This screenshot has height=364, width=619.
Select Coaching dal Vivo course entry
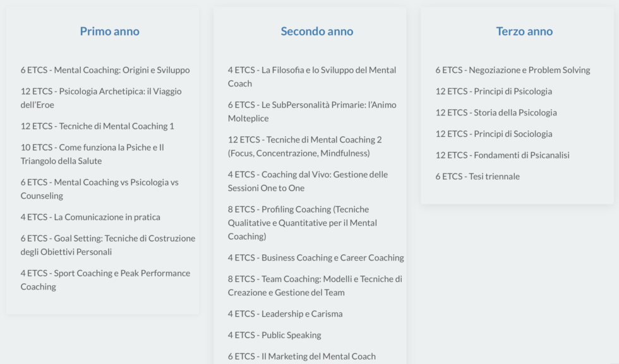[308, 181]
